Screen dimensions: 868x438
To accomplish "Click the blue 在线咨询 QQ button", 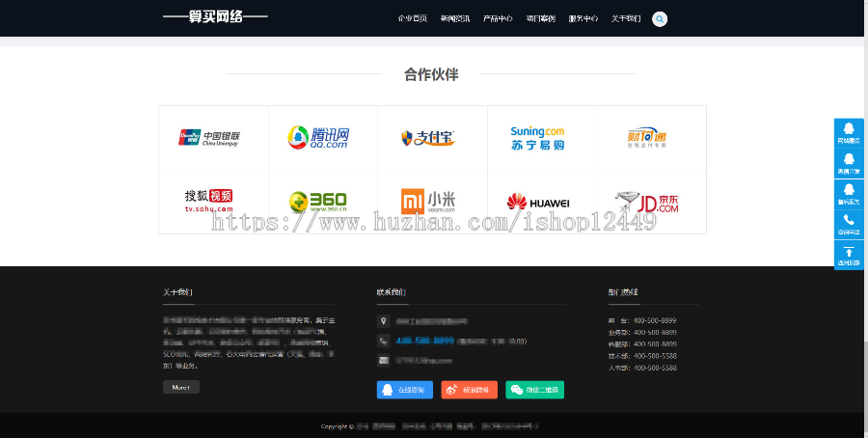I will tap(405, 390).
